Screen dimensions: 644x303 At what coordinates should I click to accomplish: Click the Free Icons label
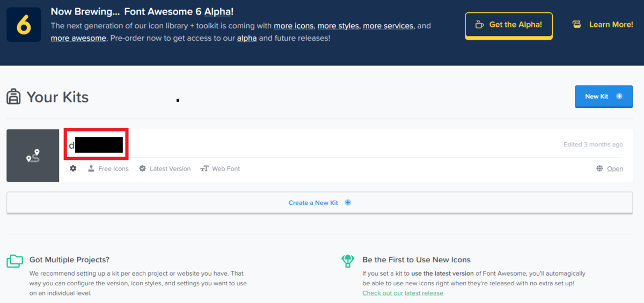pos(113,168)
